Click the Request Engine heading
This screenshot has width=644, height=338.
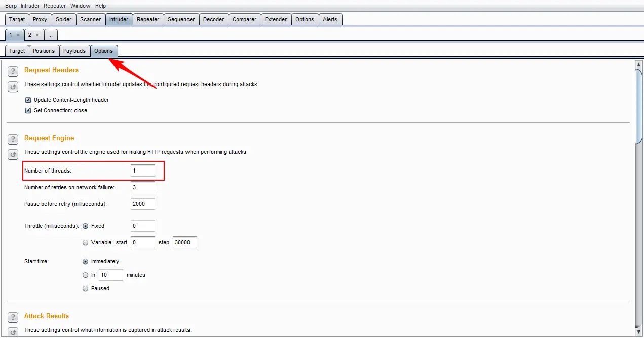click(49, 138)
